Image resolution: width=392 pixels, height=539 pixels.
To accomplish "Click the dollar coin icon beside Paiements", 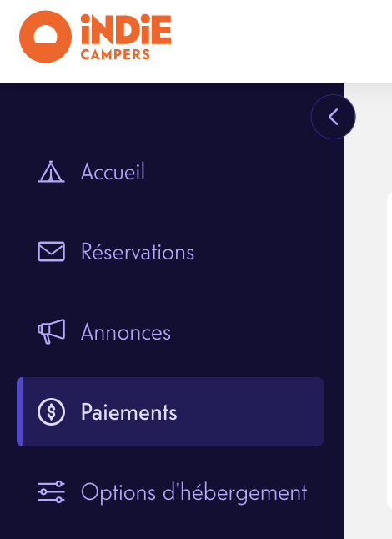I will coord(51,412).
